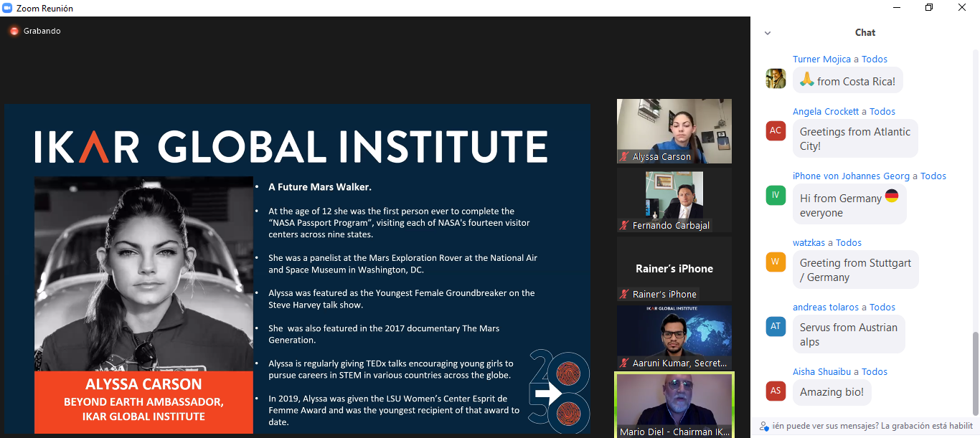Viewport: 980px width, 438px height.
Task: Minimize the Zoom meeting window
Action: tap(897, 8)
